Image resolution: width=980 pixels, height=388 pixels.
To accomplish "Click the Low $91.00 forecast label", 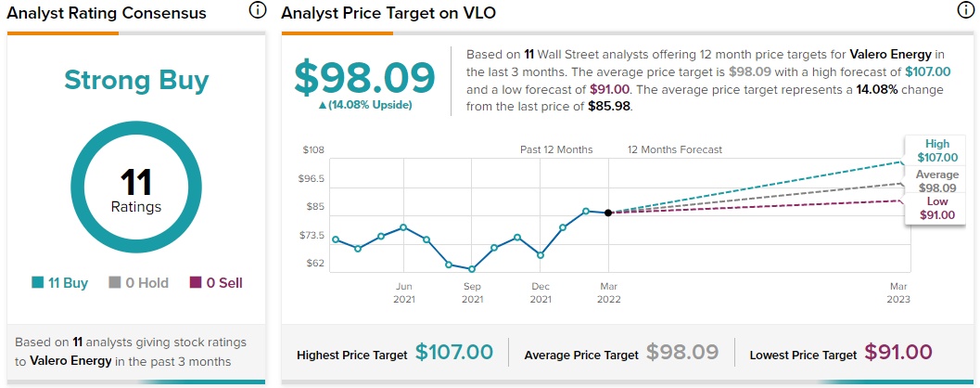I will point(936,209).
